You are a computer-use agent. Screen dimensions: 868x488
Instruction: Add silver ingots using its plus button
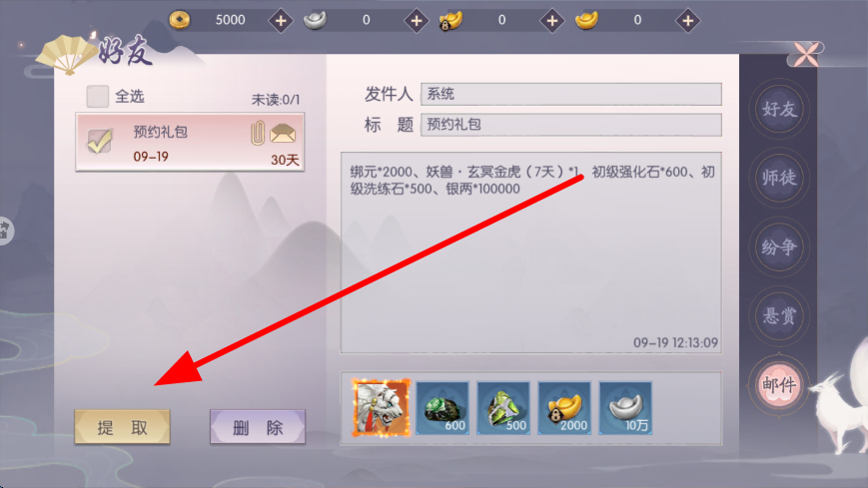click(x=417, y=21)
